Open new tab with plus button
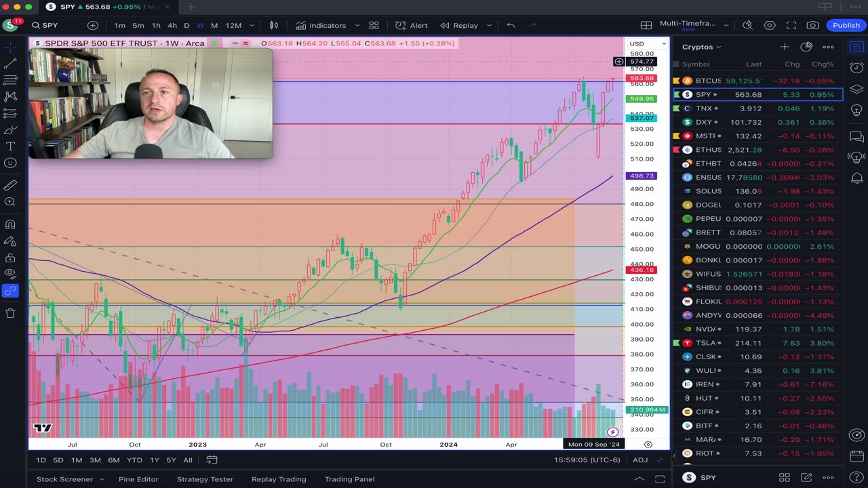Screen dimensions: 868x488 coord(191,7)
